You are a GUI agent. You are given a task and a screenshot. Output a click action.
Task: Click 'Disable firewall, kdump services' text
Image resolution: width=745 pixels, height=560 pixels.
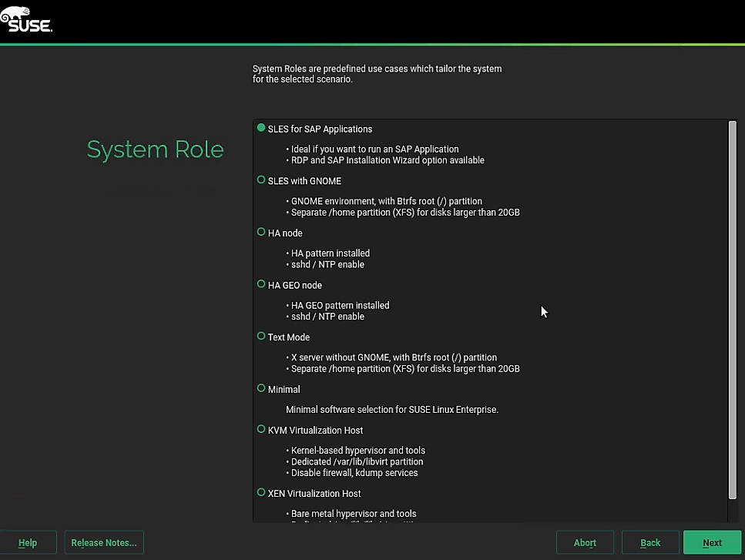[354, 473]
